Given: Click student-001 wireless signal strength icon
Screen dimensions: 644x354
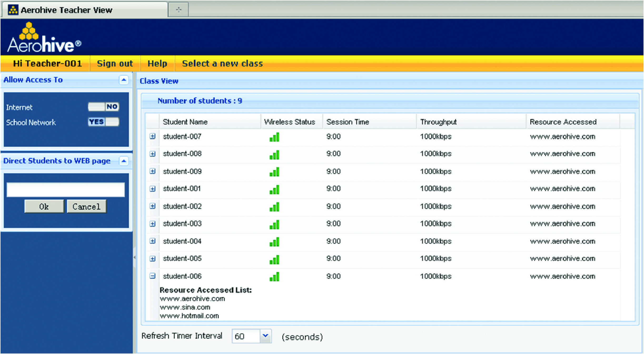Looking at the screenshot, I should click(274, 190).
